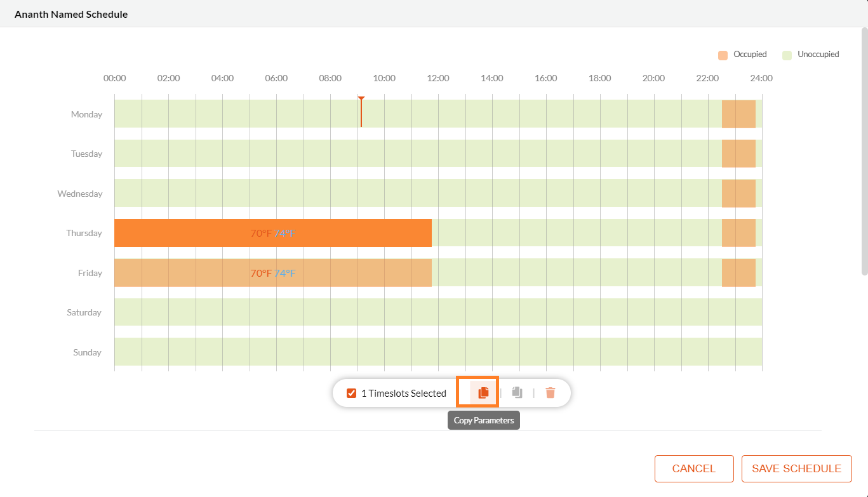Click Friday's late-evening occupied block

click(738, 273)
